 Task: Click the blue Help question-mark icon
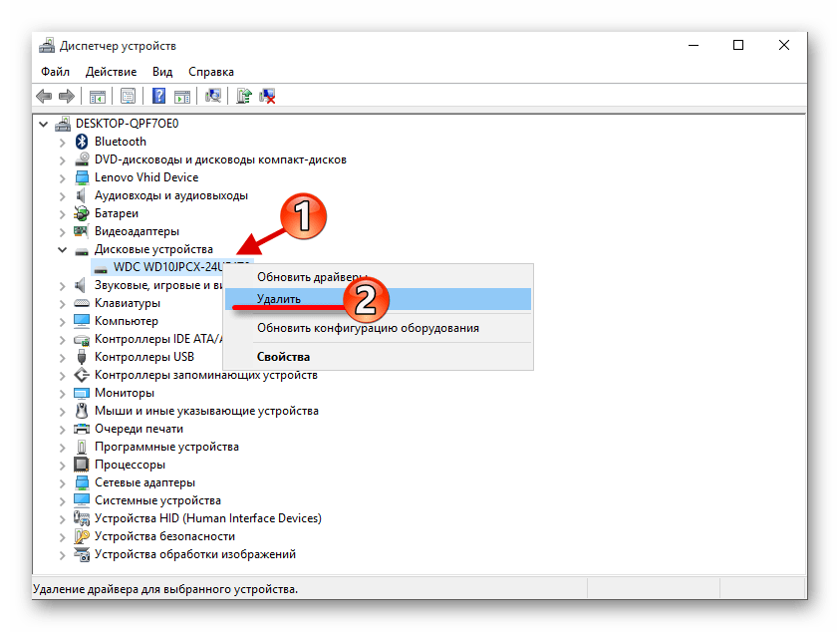[x=158, y=97]
